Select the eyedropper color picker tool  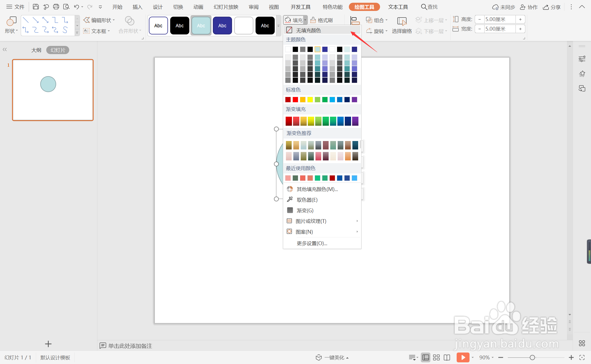(x=307, y=200)
